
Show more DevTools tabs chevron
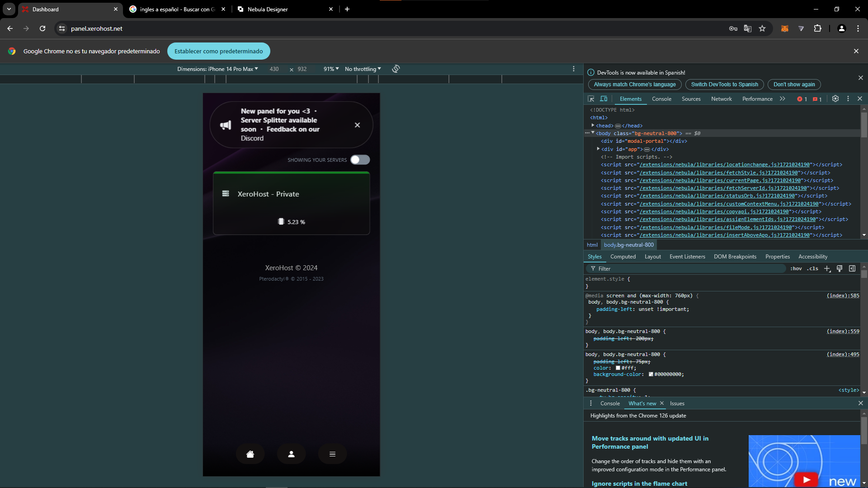(783, 99)
